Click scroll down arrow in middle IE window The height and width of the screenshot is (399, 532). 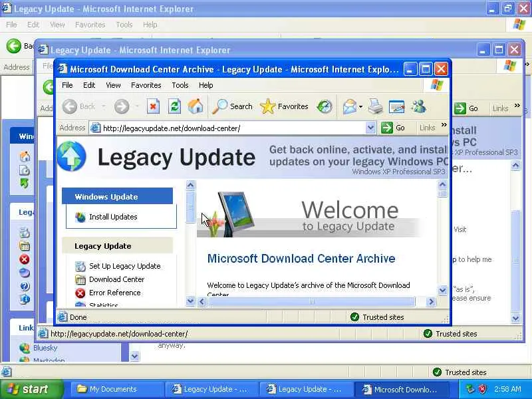pos(515,319)
